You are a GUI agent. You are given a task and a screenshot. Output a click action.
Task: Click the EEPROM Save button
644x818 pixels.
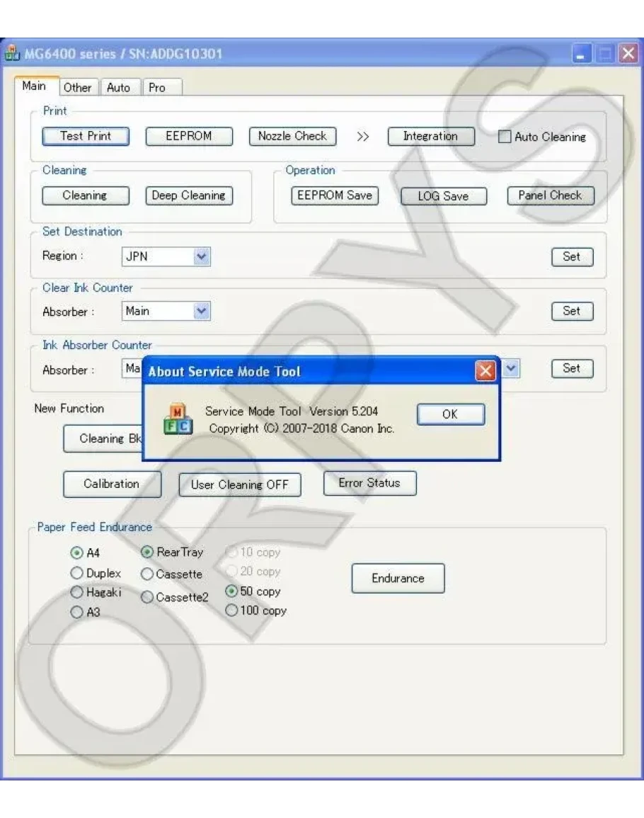coord(334,196)
